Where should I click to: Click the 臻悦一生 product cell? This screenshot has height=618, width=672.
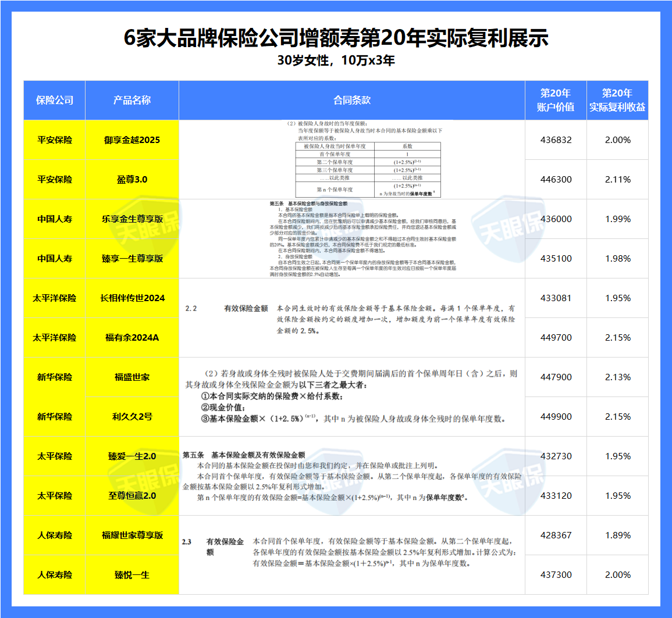coord(131,575)
